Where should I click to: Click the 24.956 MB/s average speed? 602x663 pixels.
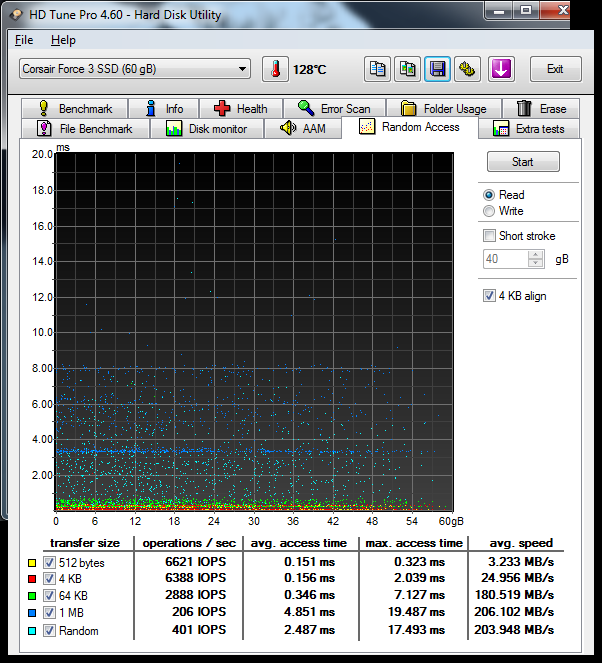point(517,578)
